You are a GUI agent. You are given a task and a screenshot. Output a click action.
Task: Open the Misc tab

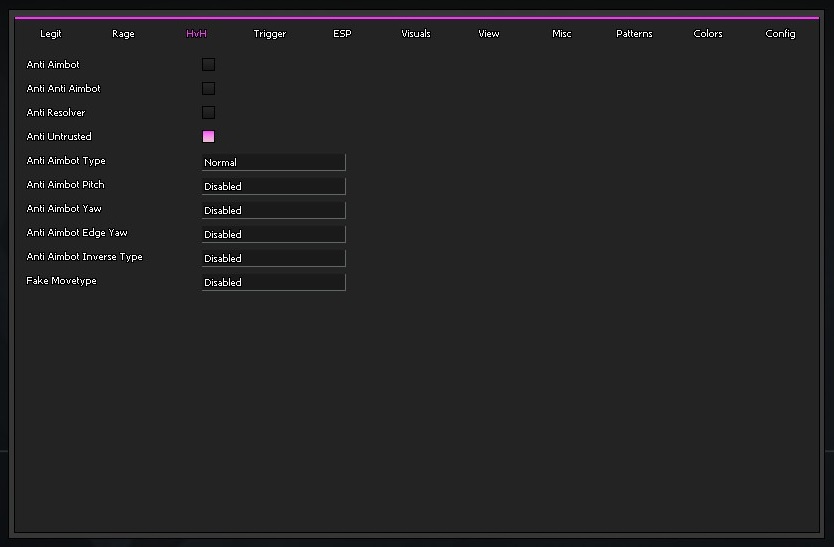562,34
